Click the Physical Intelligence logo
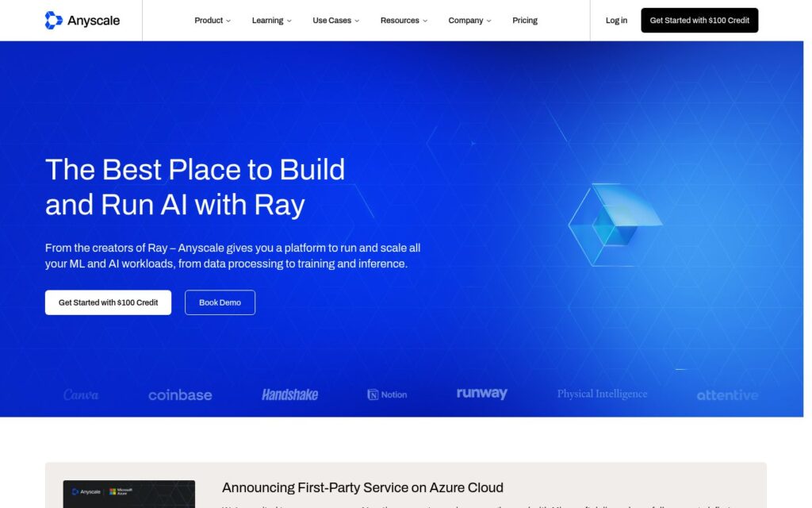This screenshot has height=508, width=812. (603, 394)
